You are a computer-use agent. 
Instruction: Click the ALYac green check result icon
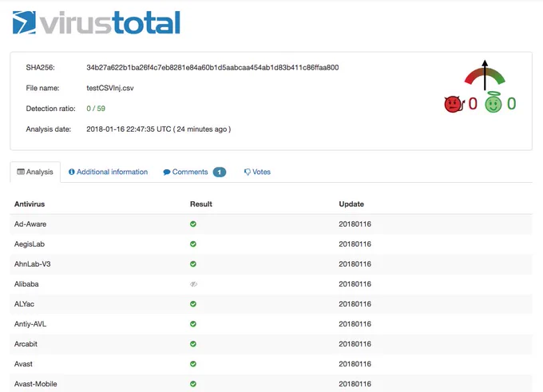click(x=193, y=304)
